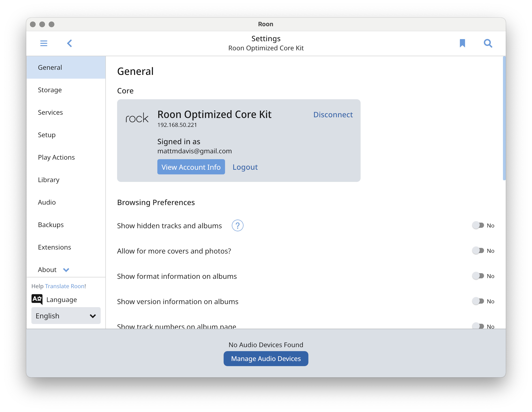The height and width of the screenshot is (412, 532).
Task: Open Play Actions settings
Action: (x=66, y=157)
